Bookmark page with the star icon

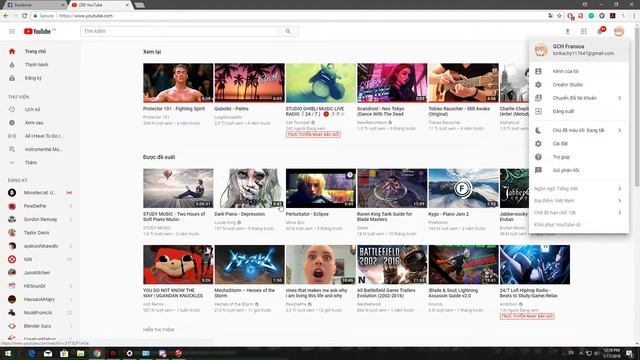tap(560, 16)
